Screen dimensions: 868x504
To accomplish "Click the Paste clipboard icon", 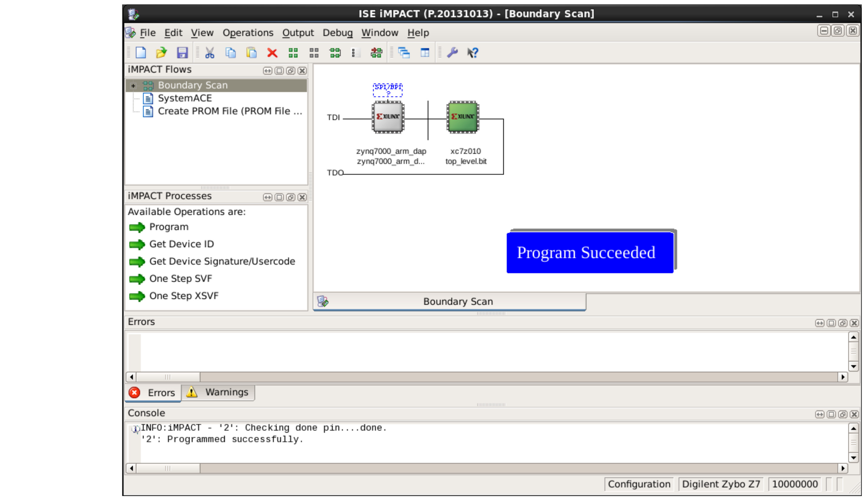I will 252,53.
